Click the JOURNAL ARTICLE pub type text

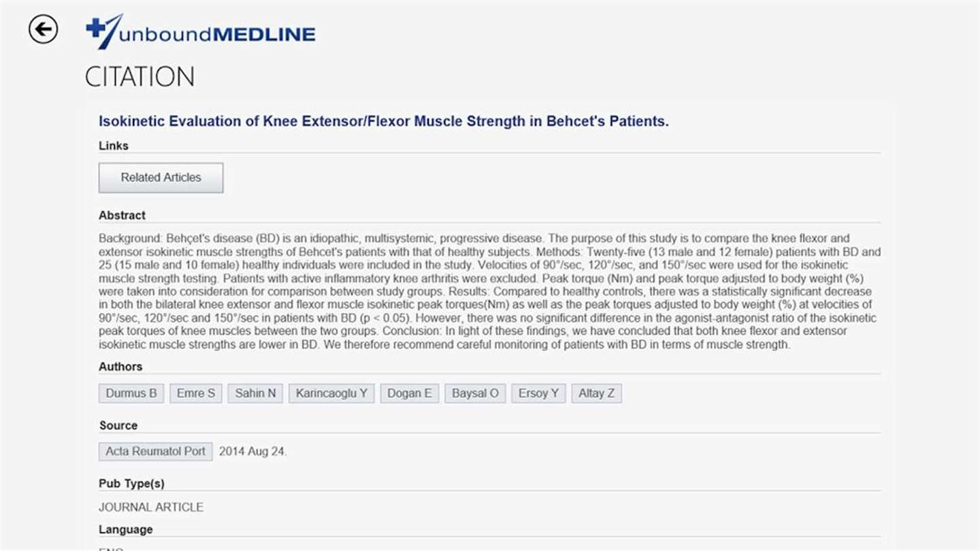(x=151, y=507)
